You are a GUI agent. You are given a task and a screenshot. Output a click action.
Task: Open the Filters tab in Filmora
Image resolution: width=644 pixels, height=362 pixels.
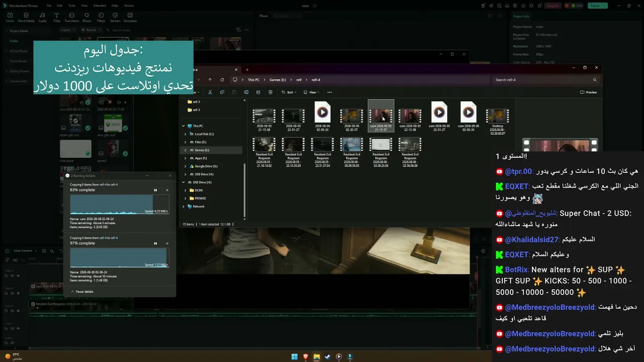point(101,18)
